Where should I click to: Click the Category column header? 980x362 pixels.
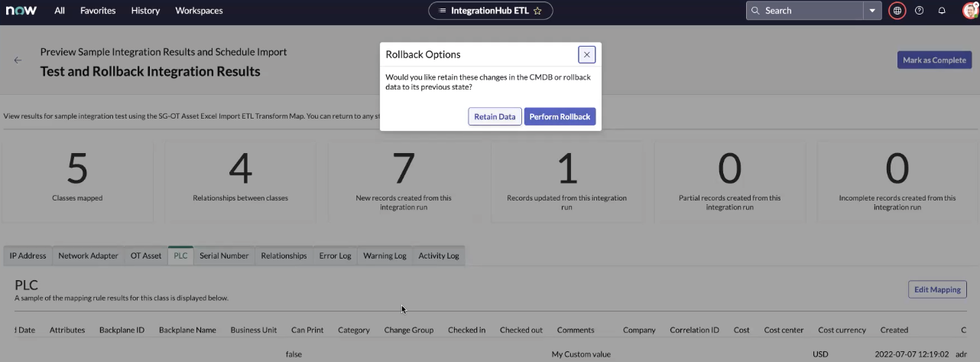tap(354, 330)
